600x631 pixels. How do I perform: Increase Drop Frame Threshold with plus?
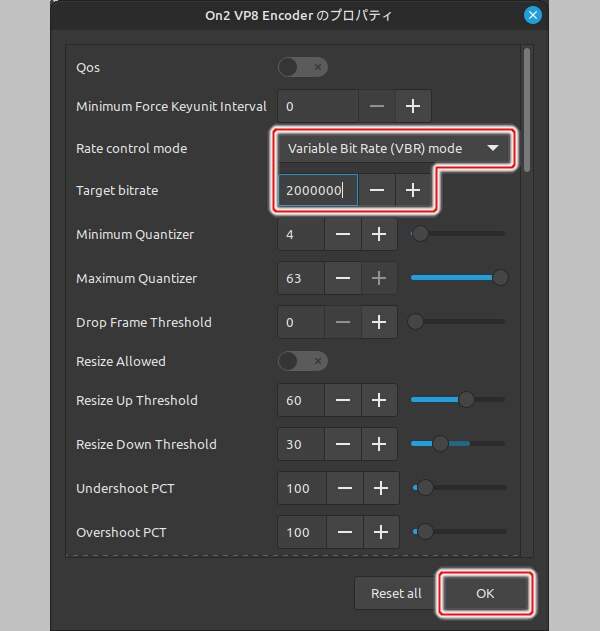(379, 323)
